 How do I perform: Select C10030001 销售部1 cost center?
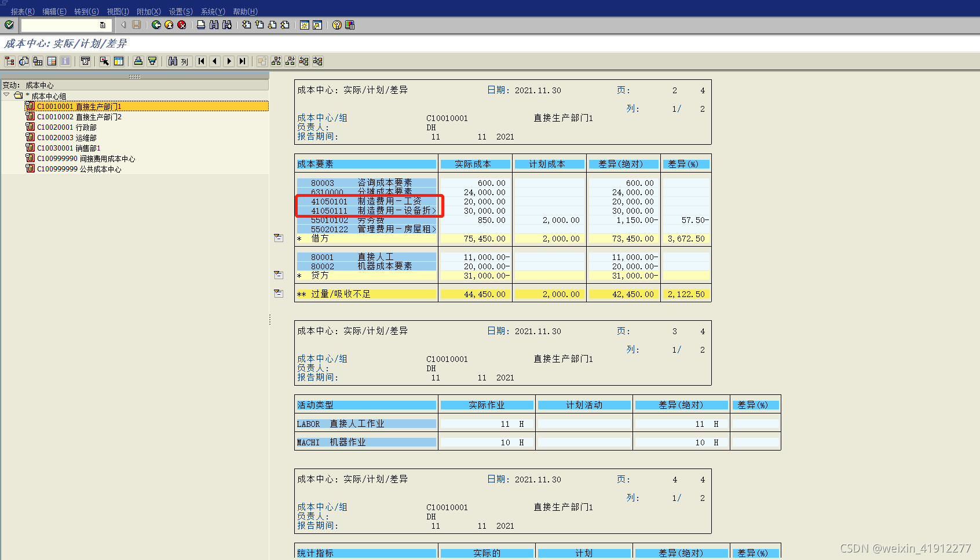point(68,148)
